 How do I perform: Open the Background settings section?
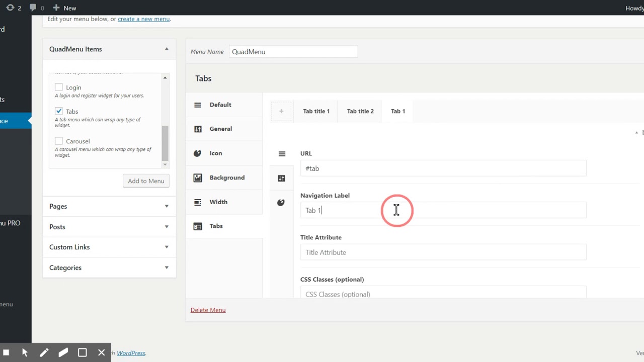coord(224,177)
